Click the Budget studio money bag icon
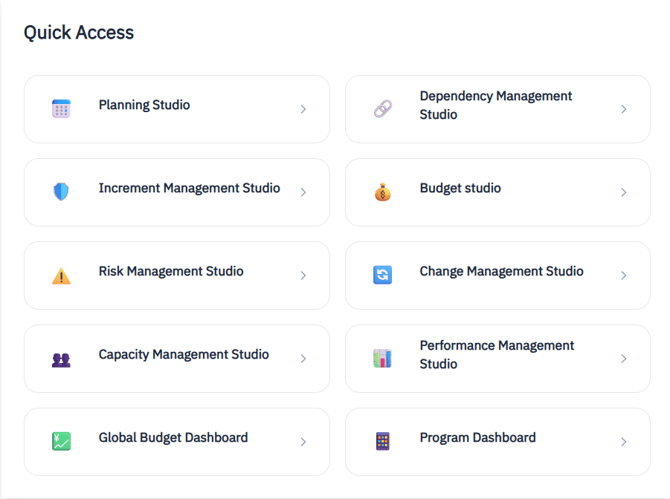The width and height of the screenshot is (670, 499). [382, 192]
